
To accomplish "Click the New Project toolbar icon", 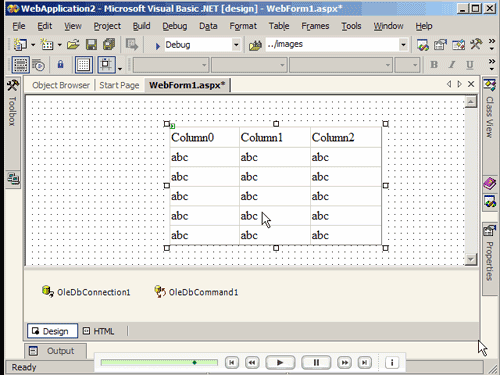I will pos(20,45).
